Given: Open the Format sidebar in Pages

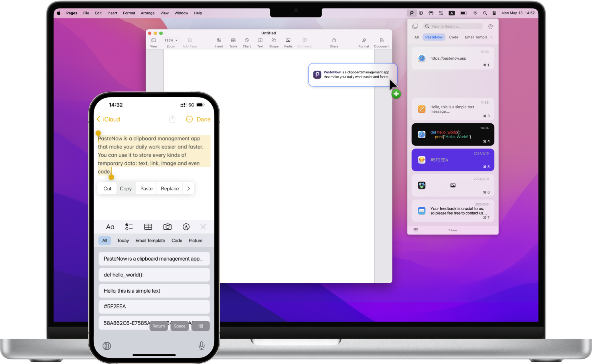Looking at the screenshot, I should click(x=364, y=42).
